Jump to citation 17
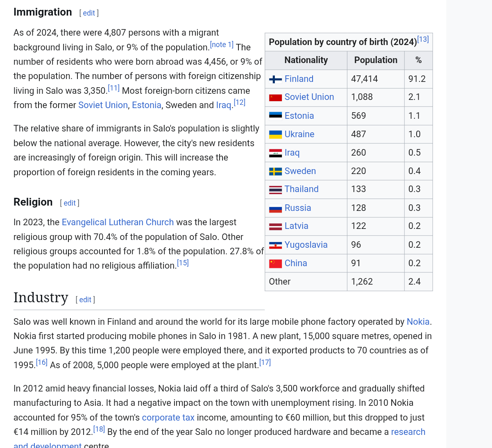This screenshot has height=448, width=492. tap(265, 362)
